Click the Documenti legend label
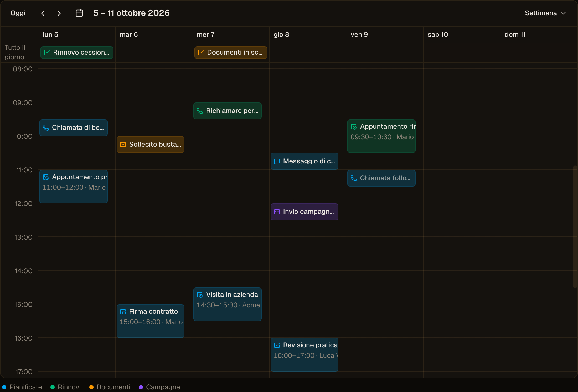Image resolution: width=578 pixels, height=392 pixels. (x=113, y=387)
